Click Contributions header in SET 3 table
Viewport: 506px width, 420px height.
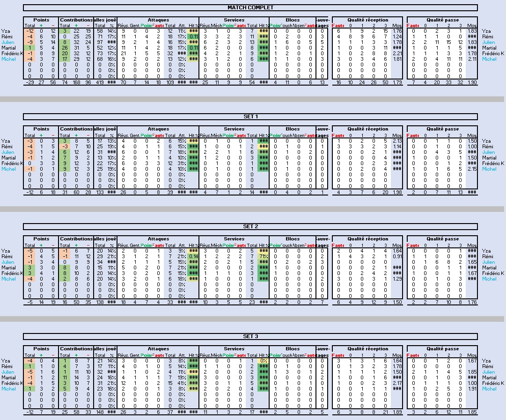[76, 349]
